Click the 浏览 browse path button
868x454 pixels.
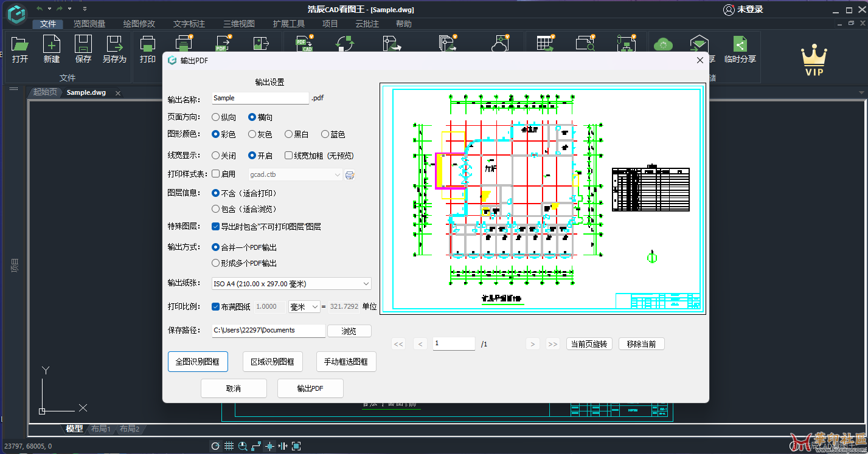tap(349, 331)
